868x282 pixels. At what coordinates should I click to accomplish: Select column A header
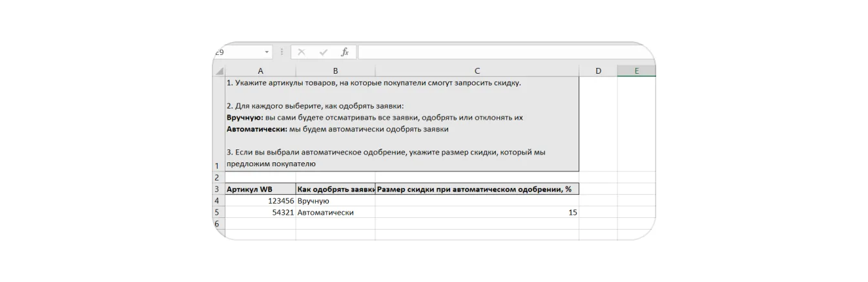[260, 71]
